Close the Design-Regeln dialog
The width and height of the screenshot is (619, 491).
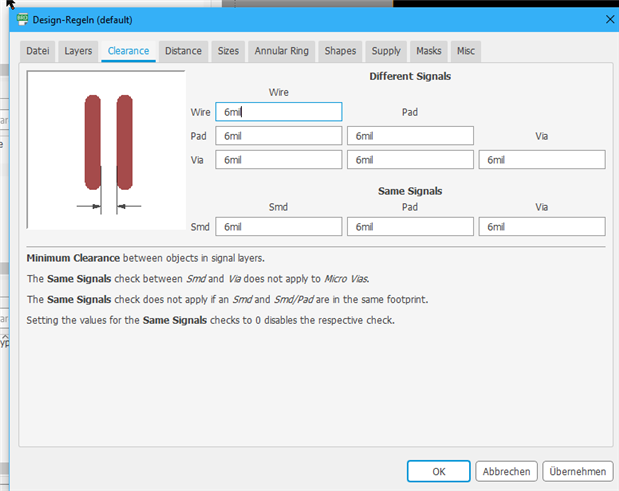pyautogui.click(x=609, y=19)
